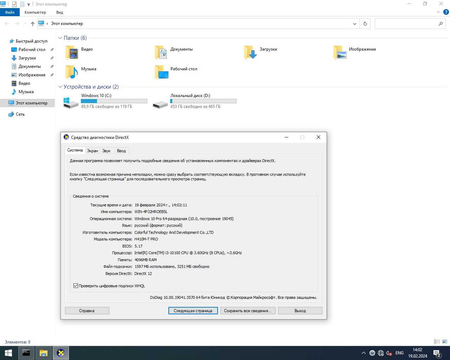Switch to the Экран tab in DirectX dialog

(x=92, y=151)
